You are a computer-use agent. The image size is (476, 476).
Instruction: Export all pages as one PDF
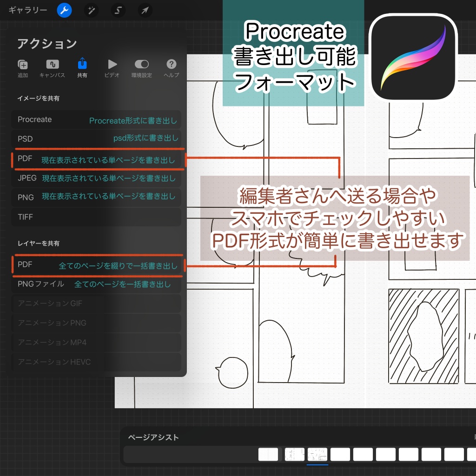click(96, 265)
